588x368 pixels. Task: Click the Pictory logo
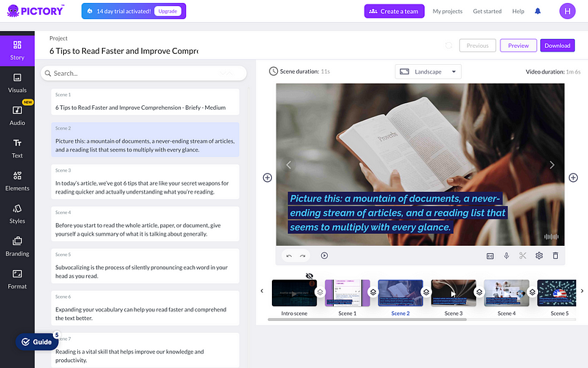(35, 11)
